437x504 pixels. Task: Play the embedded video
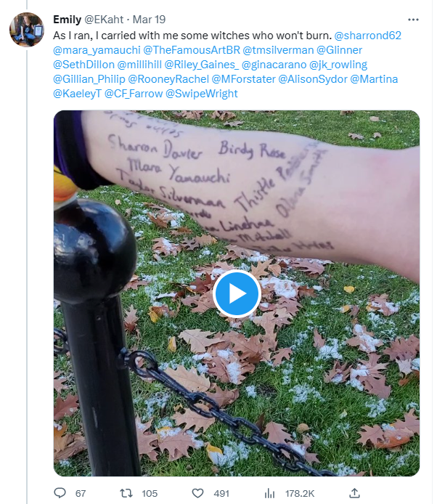point(237,293)
